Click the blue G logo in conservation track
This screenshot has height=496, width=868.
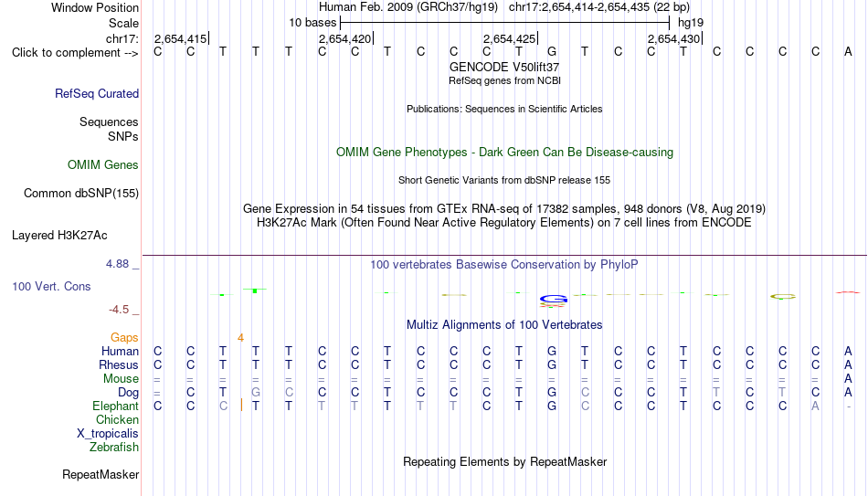(553, 300)
